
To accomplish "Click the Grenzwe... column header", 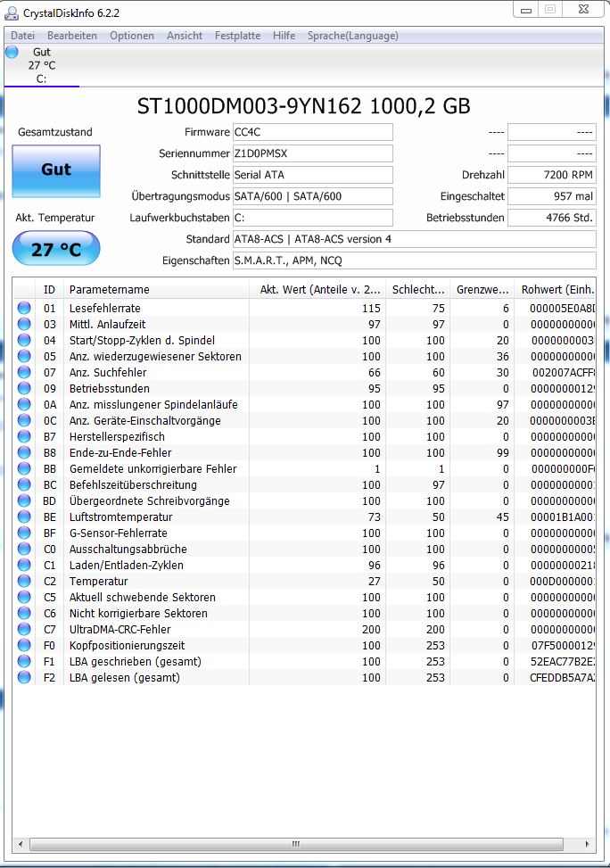I will [x=482, y=289].
